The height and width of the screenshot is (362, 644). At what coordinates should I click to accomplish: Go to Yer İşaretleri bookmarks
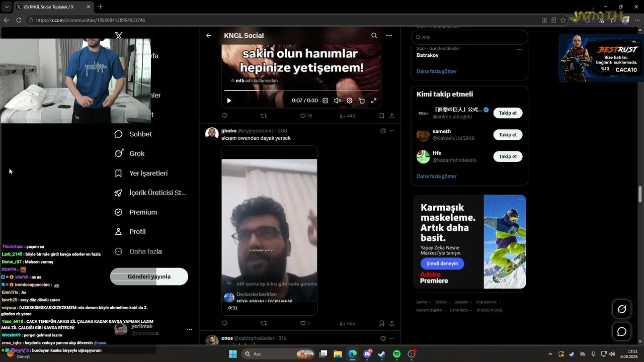point(141,173)
